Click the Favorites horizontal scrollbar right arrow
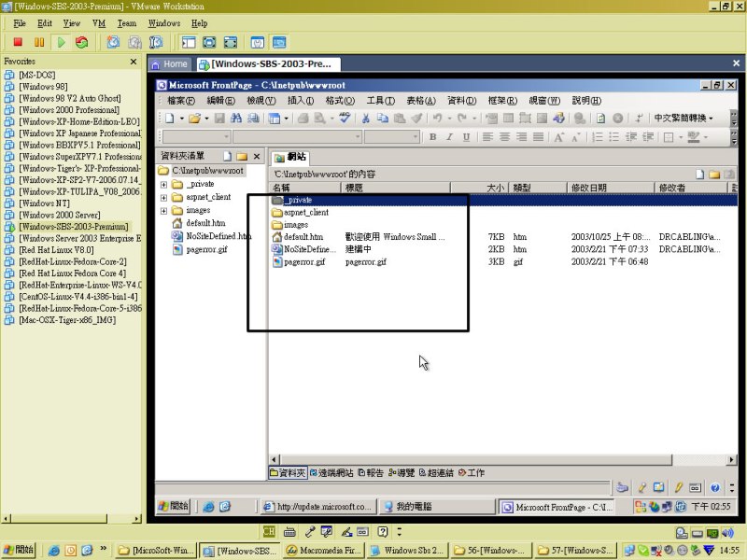The width and height of the screenshot is (747, 560). [x=137, y=519]
